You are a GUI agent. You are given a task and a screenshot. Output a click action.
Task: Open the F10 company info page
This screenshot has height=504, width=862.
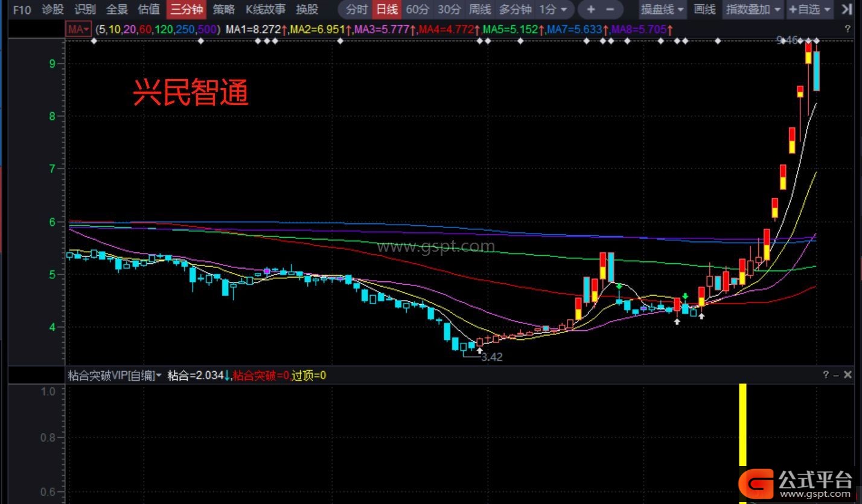point(22,9)
